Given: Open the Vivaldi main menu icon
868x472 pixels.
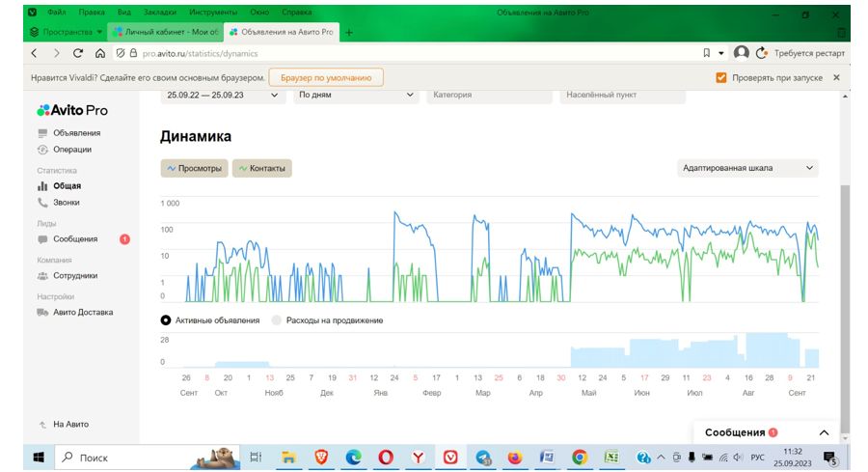Looking at the screenshot, I should coord(32,12).
